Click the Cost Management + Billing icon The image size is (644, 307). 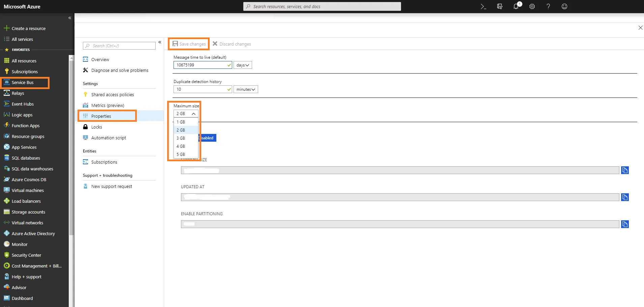tap(6, 266)
